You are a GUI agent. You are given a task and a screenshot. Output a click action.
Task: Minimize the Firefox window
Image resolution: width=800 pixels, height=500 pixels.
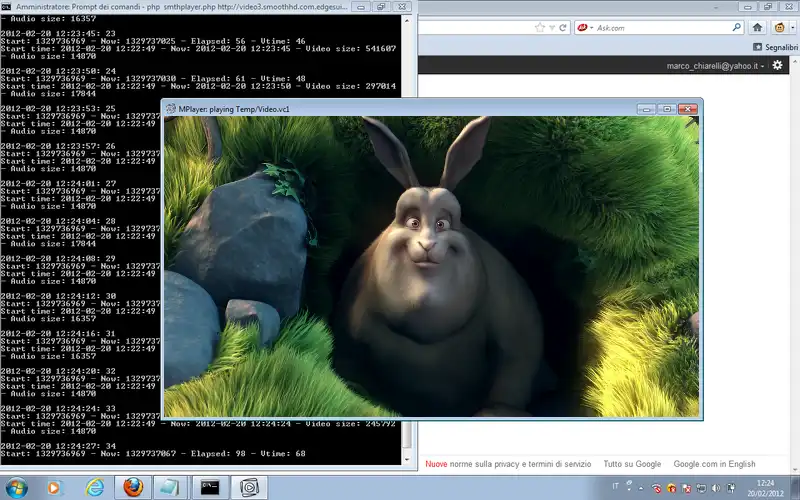click(747, 7)
